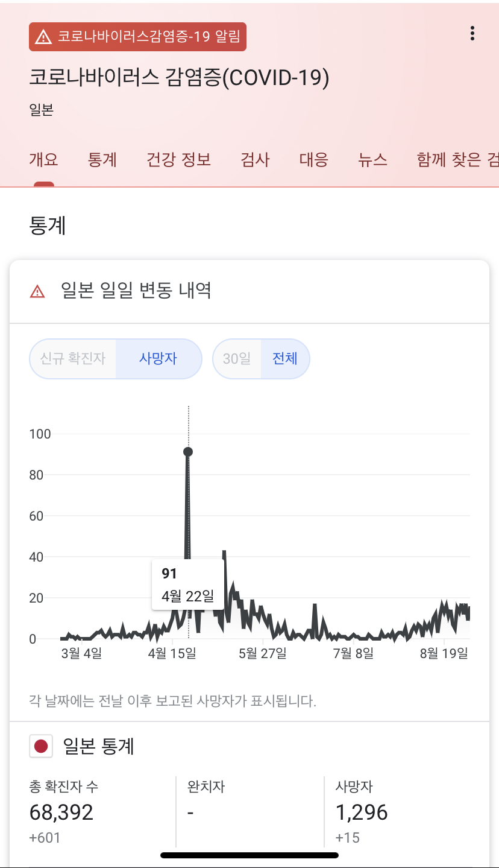This screenshot has width=499, height=868.
Task: Tap the red warning icon beside 일본 일일 변동 내역
Action: (37, 291)
